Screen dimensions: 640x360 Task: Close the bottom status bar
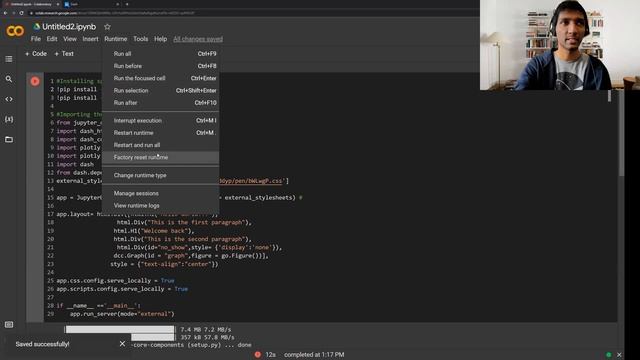click(619, 355)
